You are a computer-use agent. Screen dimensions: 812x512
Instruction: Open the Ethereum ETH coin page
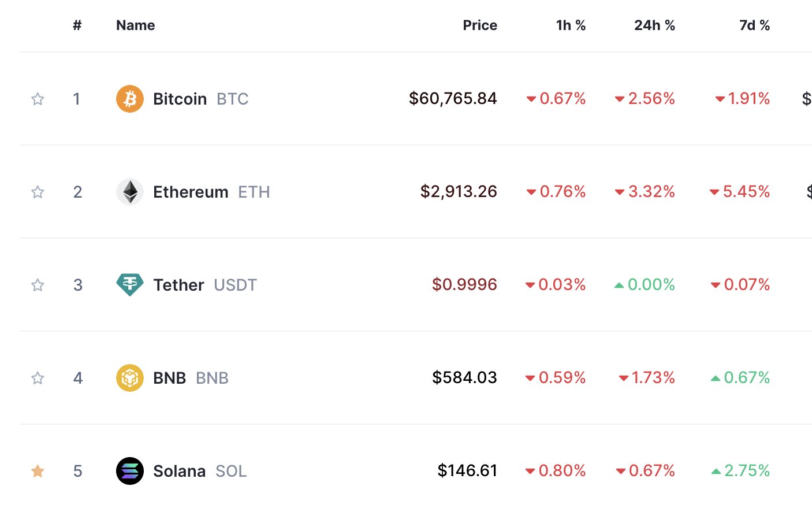211,192
